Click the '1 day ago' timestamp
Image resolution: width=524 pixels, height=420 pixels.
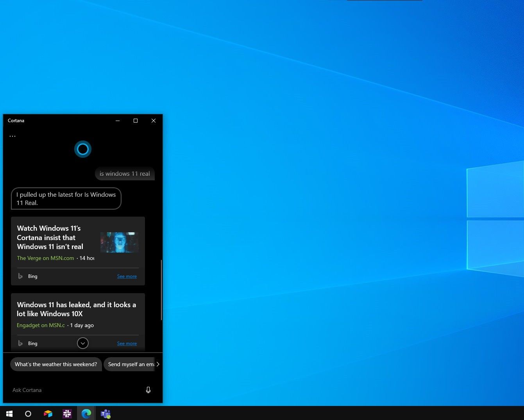[x=82, y=325]
